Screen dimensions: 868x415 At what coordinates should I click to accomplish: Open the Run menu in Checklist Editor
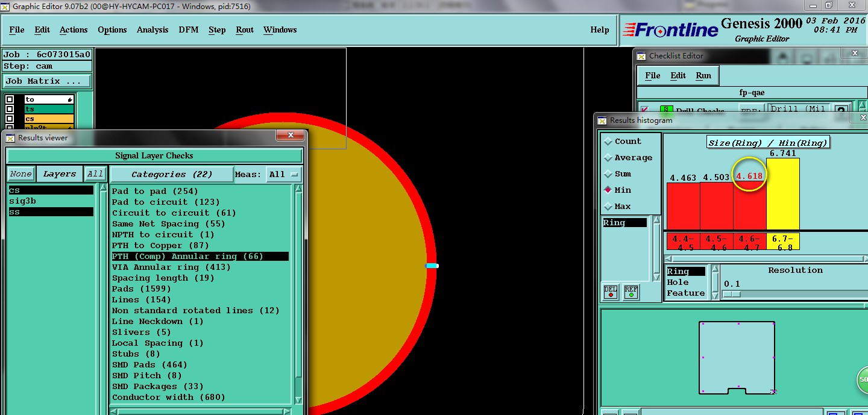point(703,76)
